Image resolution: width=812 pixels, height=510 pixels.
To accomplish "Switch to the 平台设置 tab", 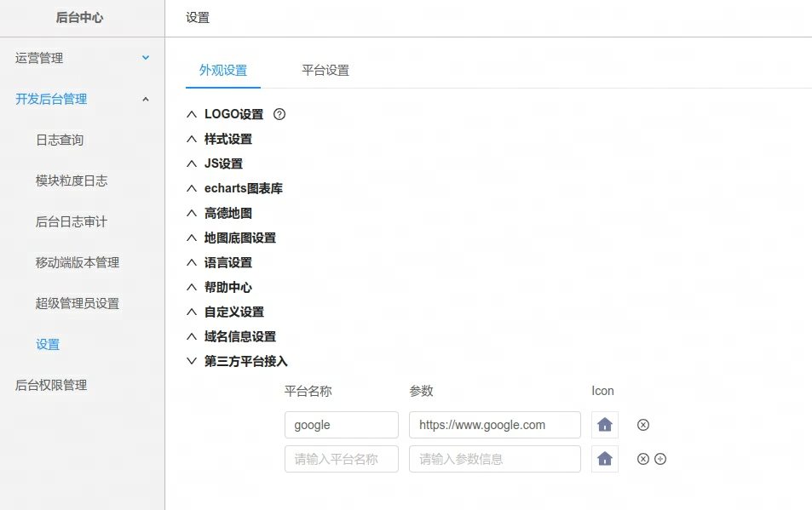I will pyautogui.click(x=325, y=70).
